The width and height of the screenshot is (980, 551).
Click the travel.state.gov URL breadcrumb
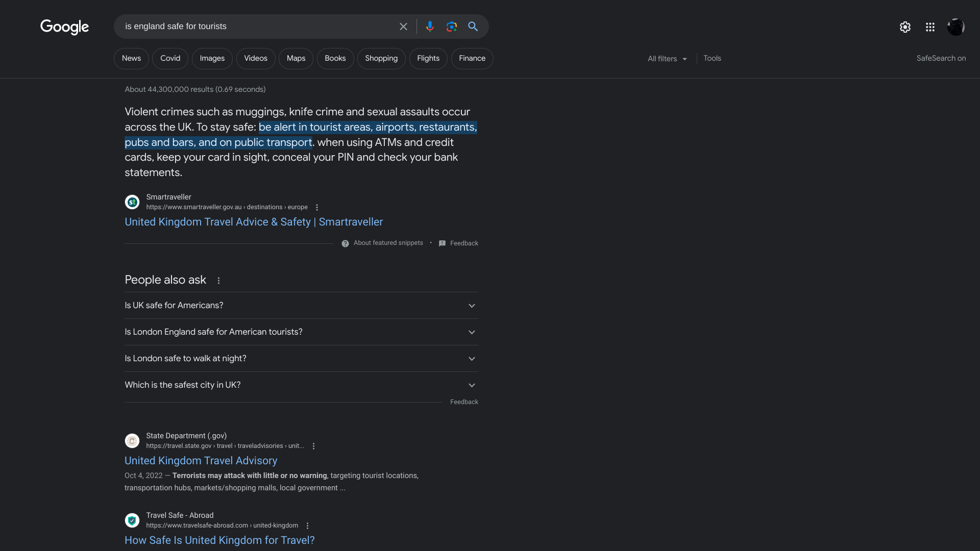[x=225, y=446]
